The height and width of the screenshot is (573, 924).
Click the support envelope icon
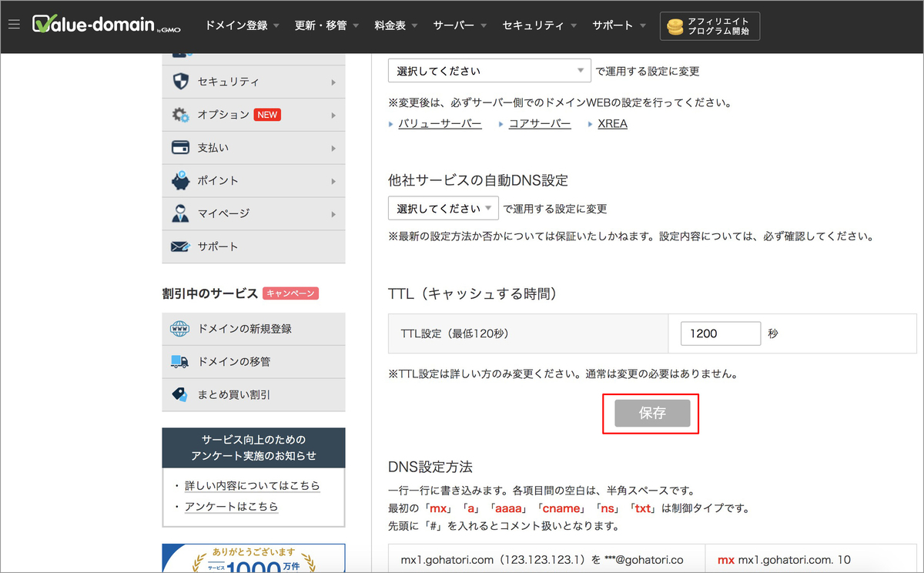tap(180, 246)
